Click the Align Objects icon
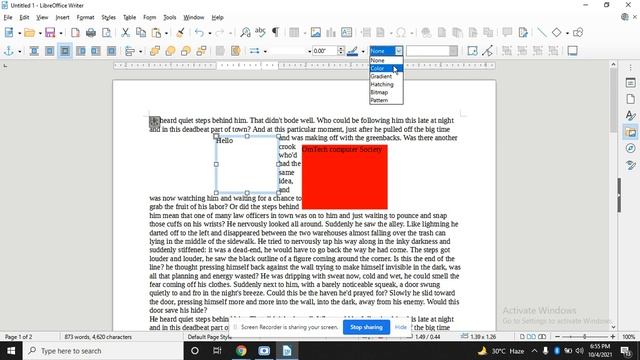 (x=130, y=51)
